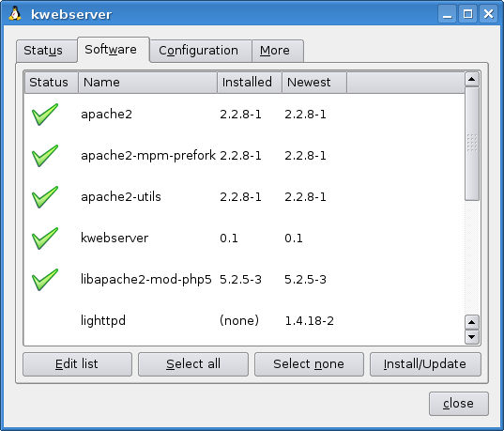This screenshot has height=431, width=504.
Task: Click the green checkmark next to apache2
Action: pyautogui.click(x=45, y=115)
